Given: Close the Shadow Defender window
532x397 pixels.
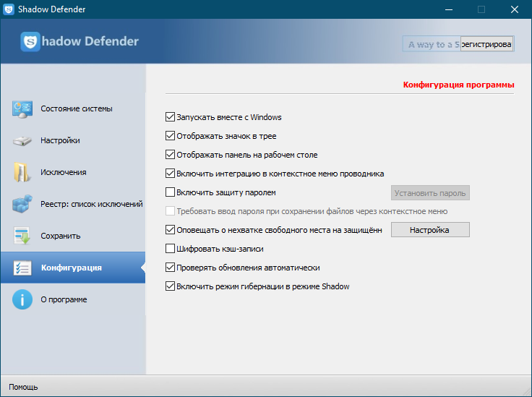Looking at the screenshot, I should pyautogui.click(x=515, y=9).
